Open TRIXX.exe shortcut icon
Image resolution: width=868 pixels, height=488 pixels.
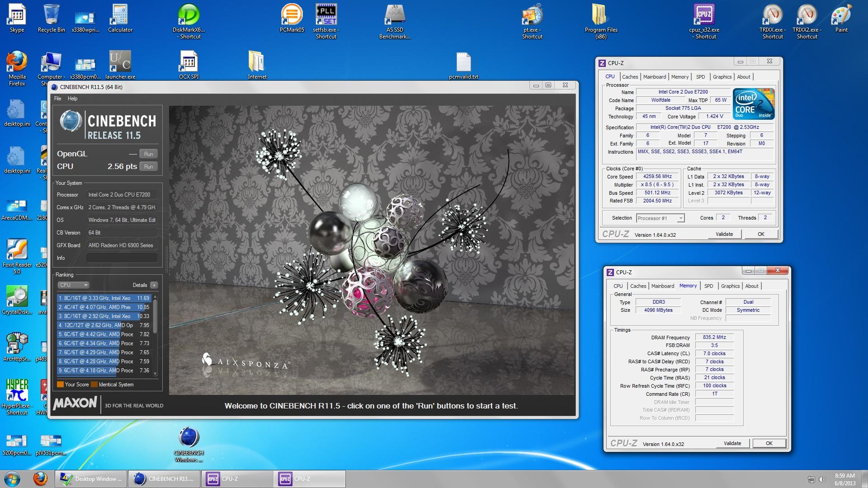click(x=773, y=22)
